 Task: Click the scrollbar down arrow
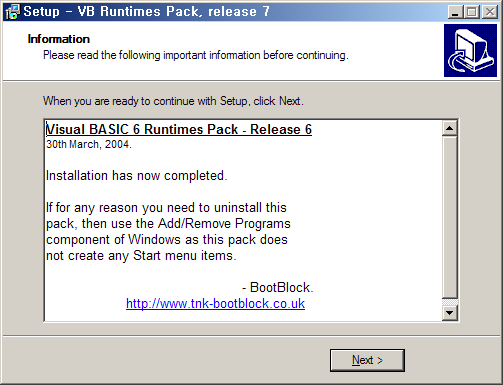[x=449, y=313]
